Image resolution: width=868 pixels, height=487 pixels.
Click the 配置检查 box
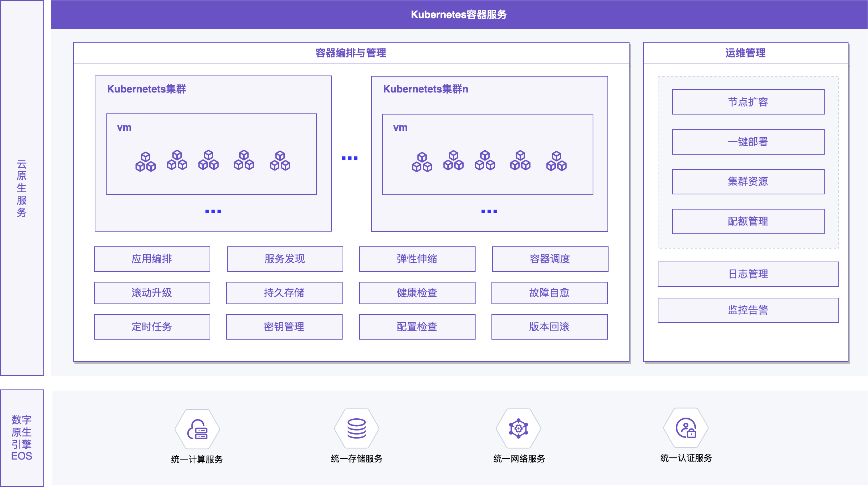coord(417,327)
